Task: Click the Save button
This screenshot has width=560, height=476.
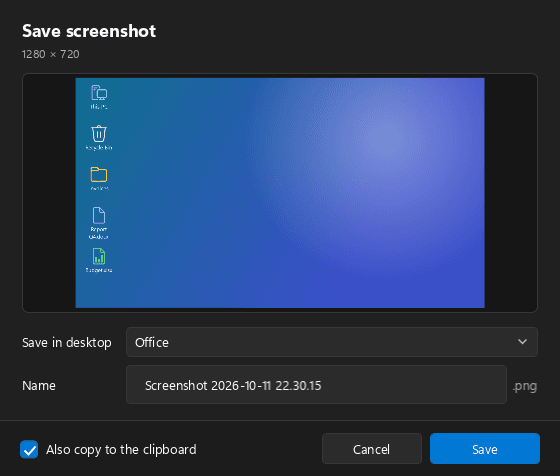Action: click(x=485, y=449)
